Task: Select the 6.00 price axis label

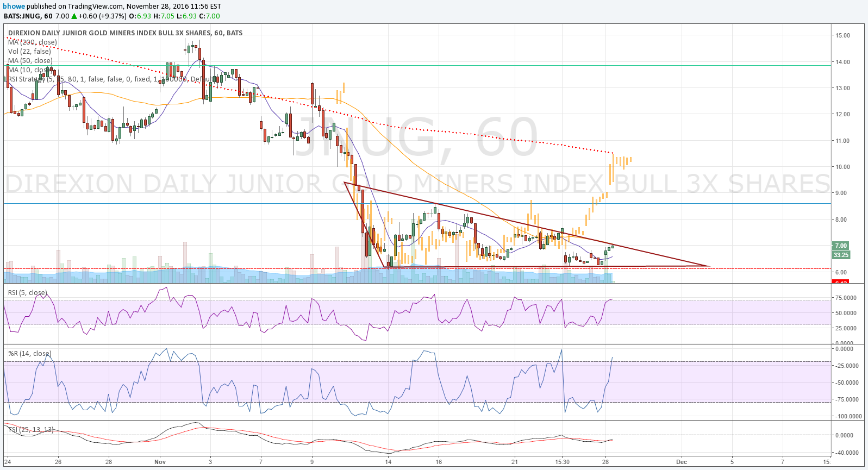Action: [841, 272]
